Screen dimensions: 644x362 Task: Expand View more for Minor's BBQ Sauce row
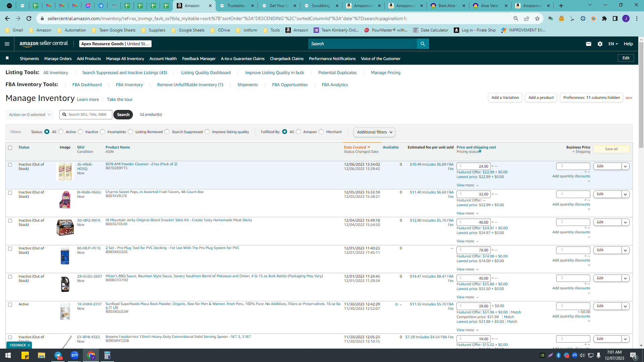coord(468,297)
